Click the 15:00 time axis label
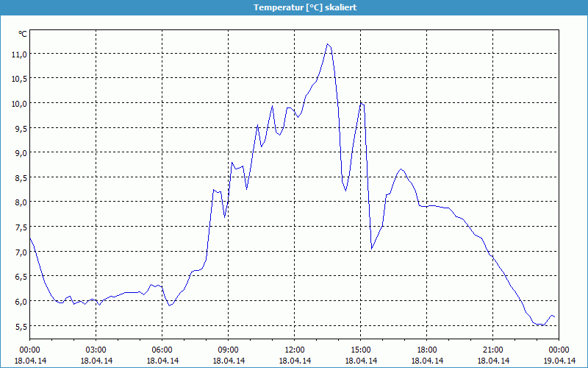This screenshot has height=368, width=588. pyautogui.click(x=360, y=350)
